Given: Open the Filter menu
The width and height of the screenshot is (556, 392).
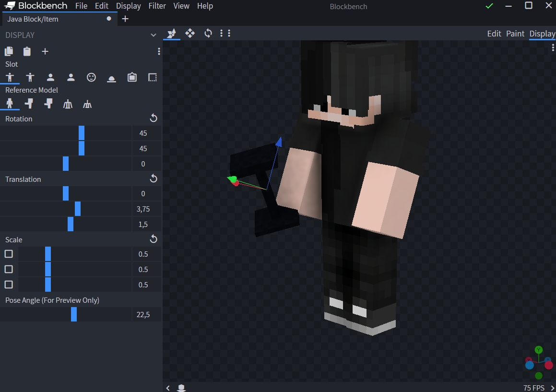Looking at the screenshot, I should 157,6.
